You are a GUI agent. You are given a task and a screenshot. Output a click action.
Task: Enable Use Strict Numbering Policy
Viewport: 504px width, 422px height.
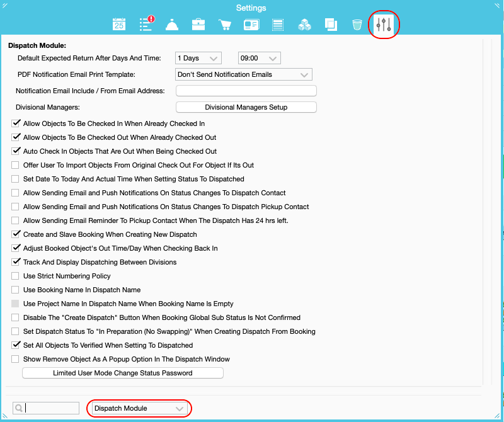[x=14, y=276]
